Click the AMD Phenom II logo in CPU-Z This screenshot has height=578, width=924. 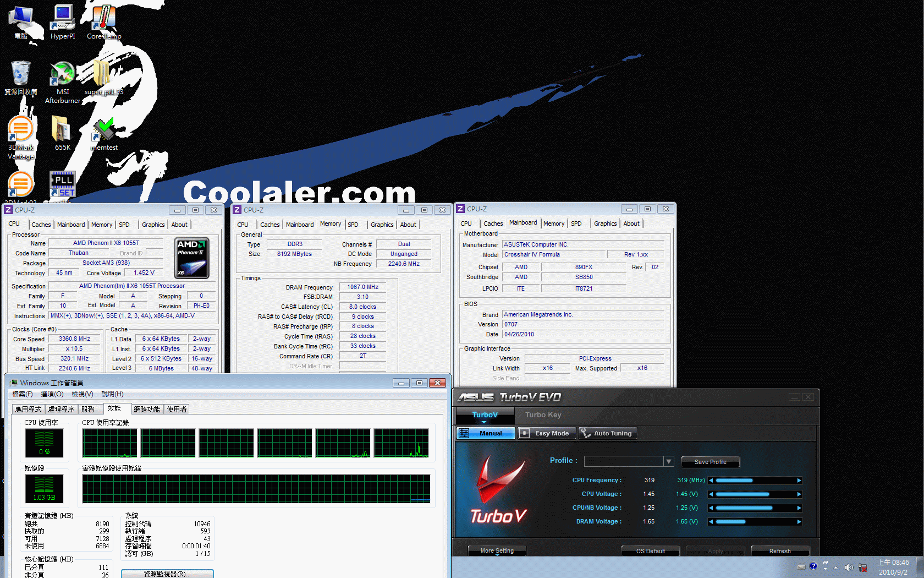click(x=192, y=258)
